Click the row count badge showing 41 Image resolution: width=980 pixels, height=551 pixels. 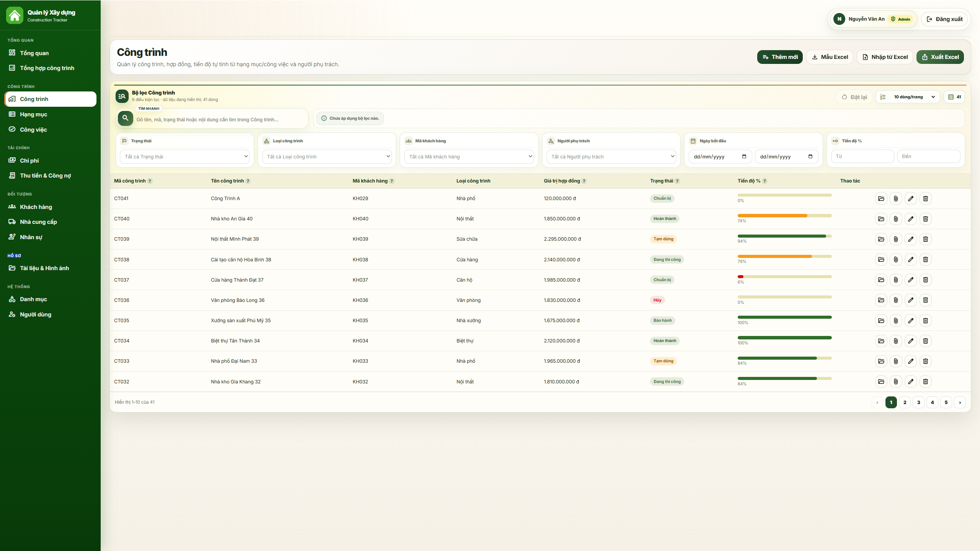click(x=954, y=97)
